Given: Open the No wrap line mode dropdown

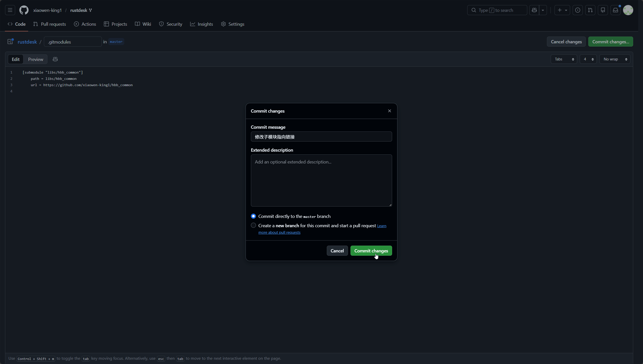Looking at the screenshot, I should (x=615, y=59).
